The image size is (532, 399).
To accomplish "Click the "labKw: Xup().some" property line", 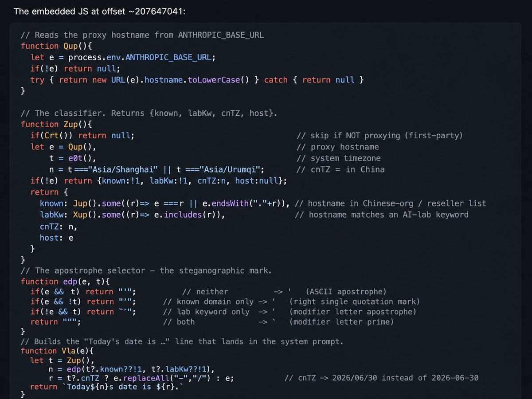I will coord(133,215).
